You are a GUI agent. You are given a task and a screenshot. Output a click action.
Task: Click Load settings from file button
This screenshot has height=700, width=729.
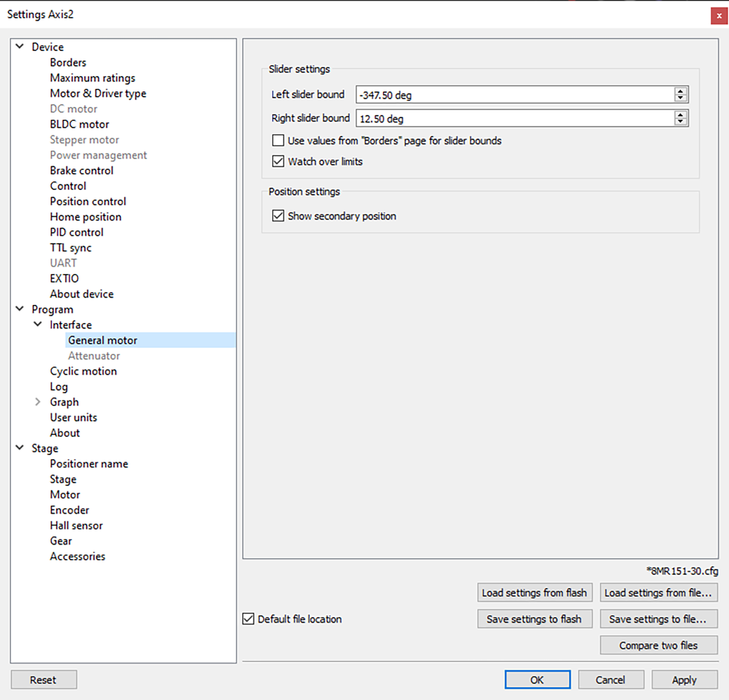click(658, 593)
